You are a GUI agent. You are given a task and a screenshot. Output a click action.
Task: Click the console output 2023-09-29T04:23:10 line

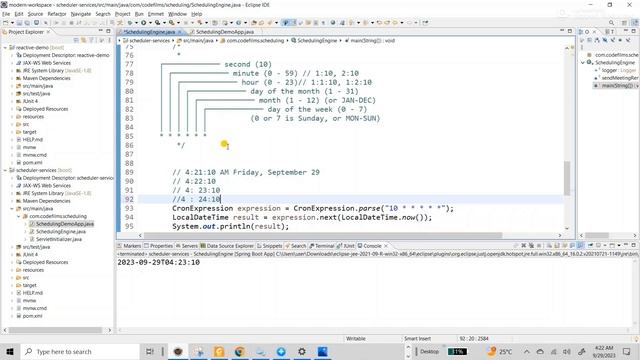click(159, 262)
